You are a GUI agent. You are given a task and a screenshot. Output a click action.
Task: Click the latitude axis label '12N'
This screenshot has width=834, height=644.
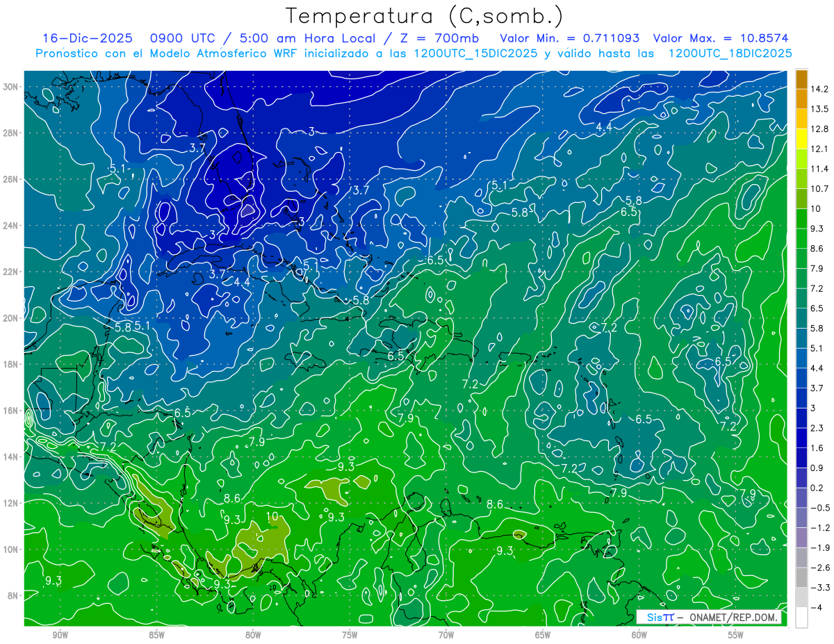pos(10,503)
